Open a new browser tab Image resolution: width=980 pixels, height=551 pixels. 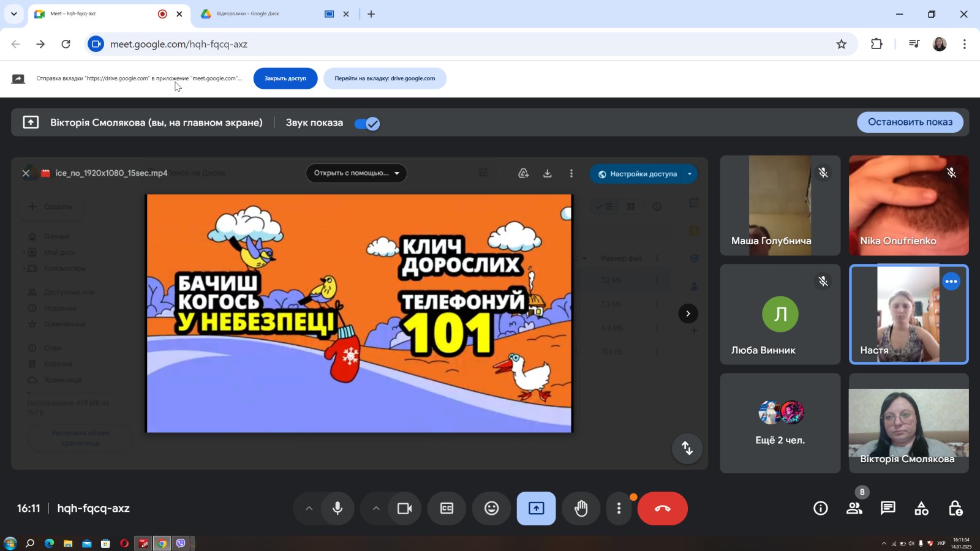pos(371,14)
